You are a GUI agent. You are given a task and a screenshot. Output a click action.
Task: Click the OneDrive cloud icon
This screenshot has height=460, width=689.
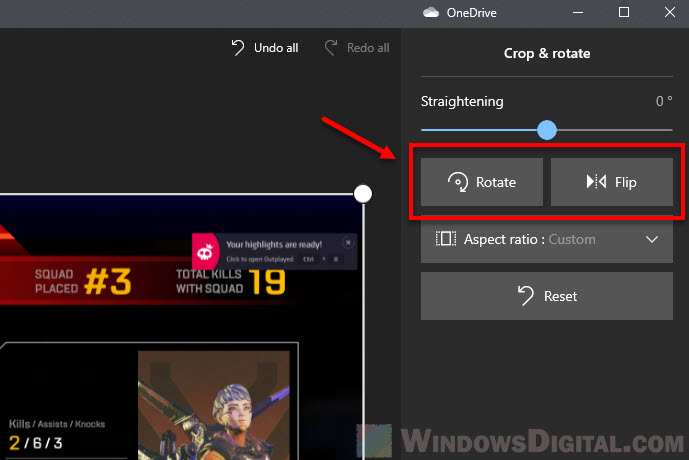(431, 13)
